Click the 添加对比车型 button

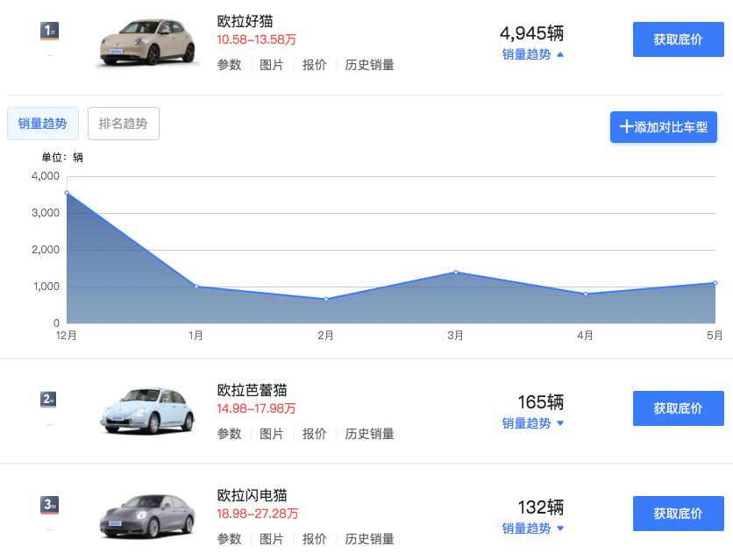point(664,127)
